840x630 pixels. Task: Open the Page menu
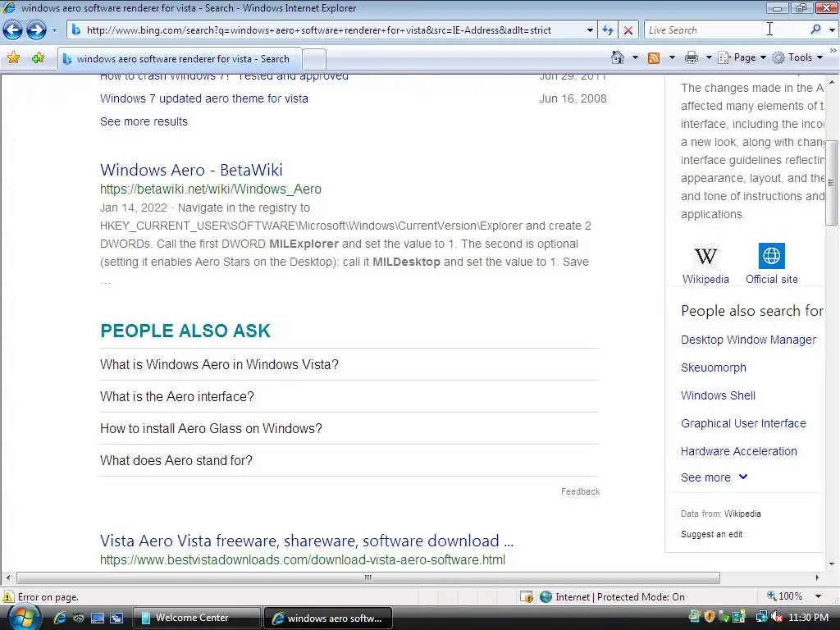click(x=742, y=57)
